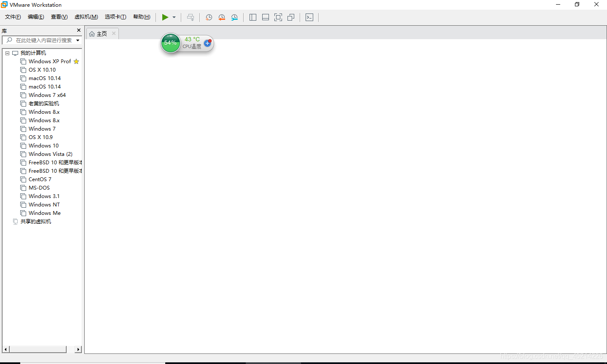
Task: Select the MS-DOS virtual machine
Action: (39, 188)
